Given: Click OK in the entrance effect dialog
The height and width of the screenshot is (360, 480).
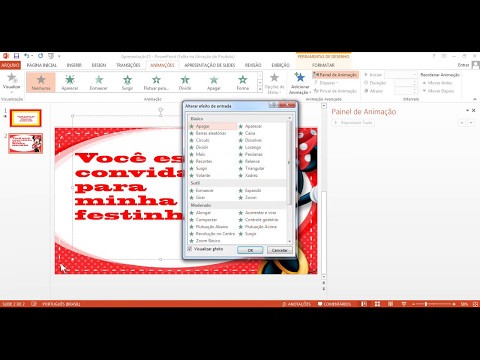Looking at the screenshot, I should [250, 250].
